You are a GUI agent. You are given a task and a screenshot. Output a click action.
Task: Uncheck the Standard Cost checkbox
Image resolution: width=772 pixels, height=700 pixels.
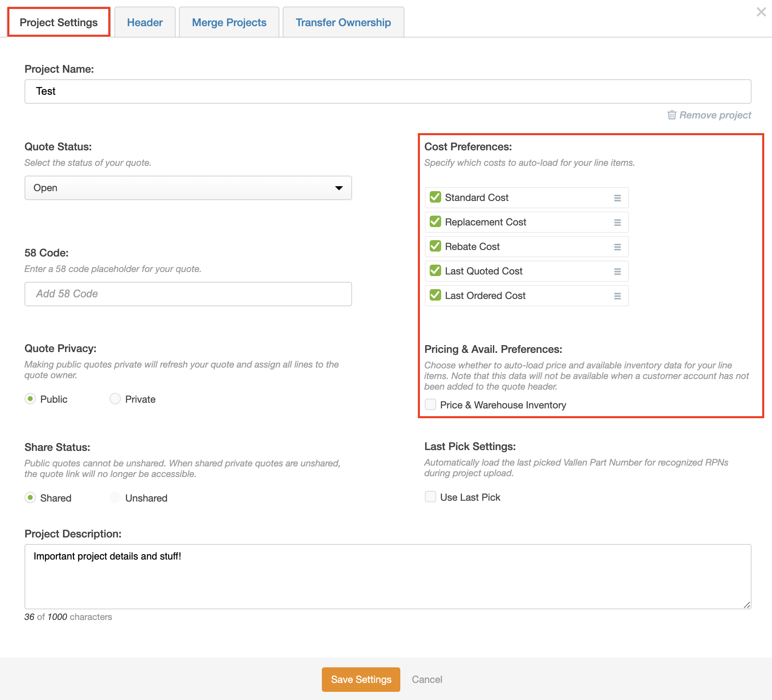(x=435, y=197)
